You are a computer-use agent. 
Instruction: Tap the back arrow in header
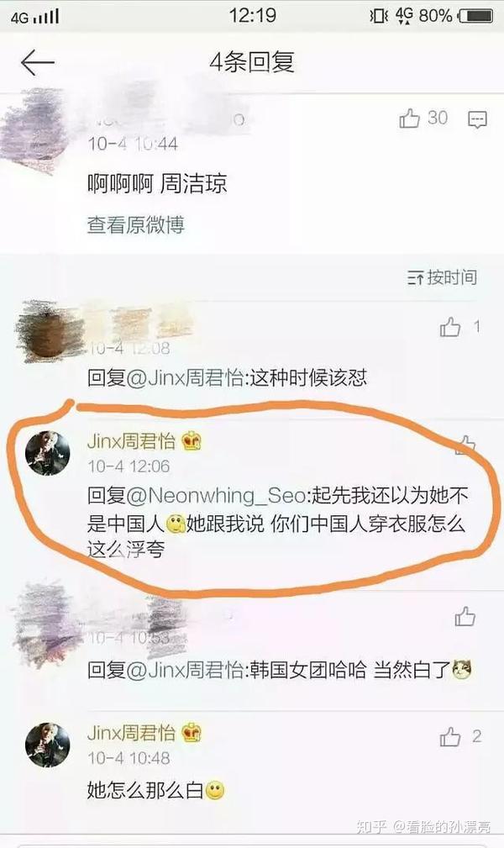[37, 63]
